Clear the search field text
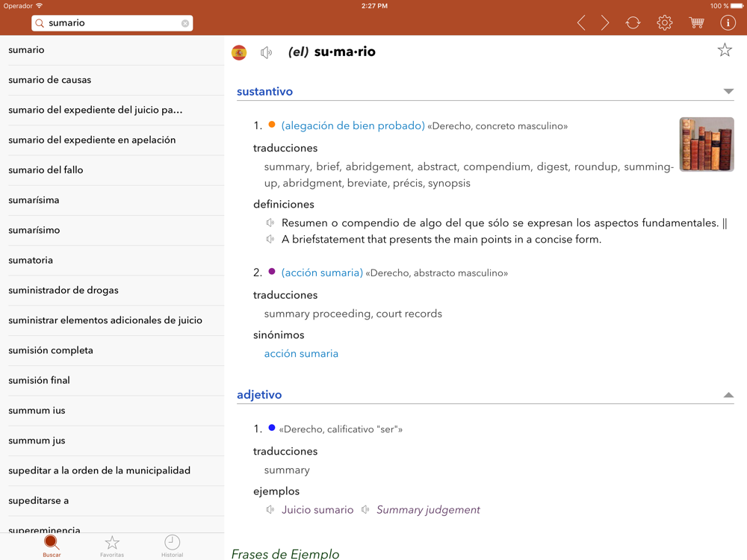Image resolution: width=747 pixels, height=560 pixels. pos(185,23)
